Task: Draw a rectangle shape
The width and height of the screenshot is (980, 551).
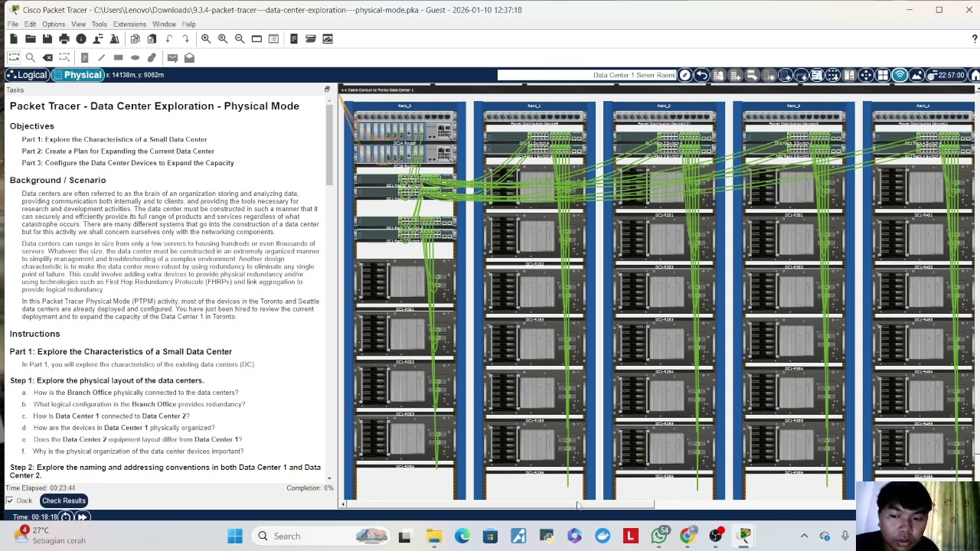Action: [x=118, y=57]
